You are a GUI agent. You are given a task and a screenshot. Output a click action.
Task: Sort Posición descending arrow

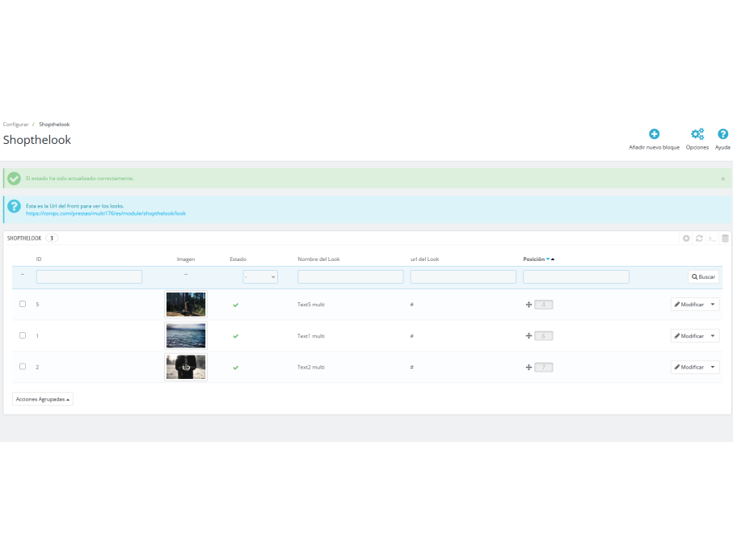[x=548, y=259]
